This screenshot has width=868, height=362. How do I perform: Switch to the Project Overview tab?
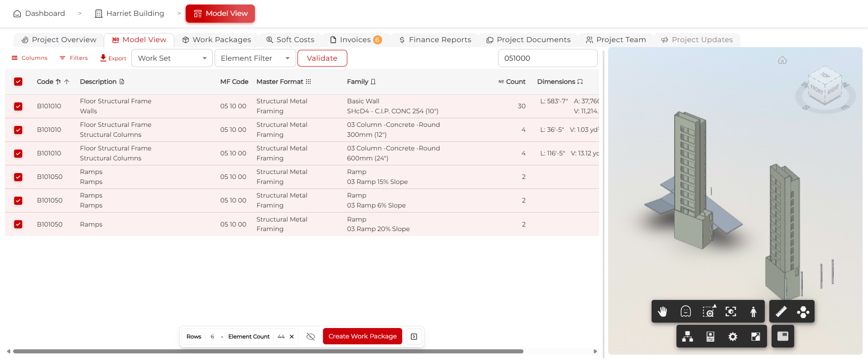point(59,40)
